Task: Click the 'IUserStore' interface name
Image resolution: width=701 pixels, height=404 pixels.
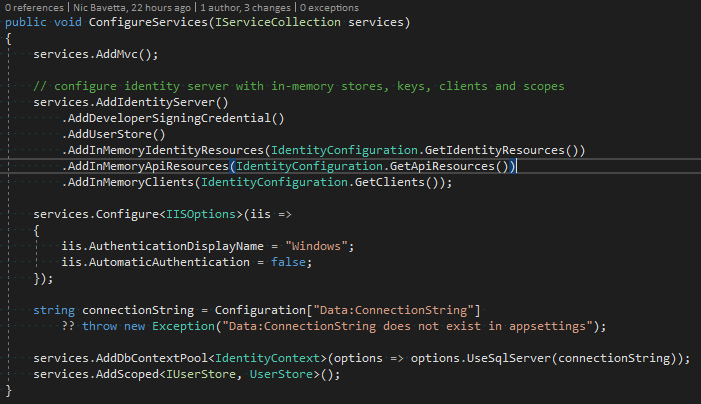Action: (x=201, y=375)
